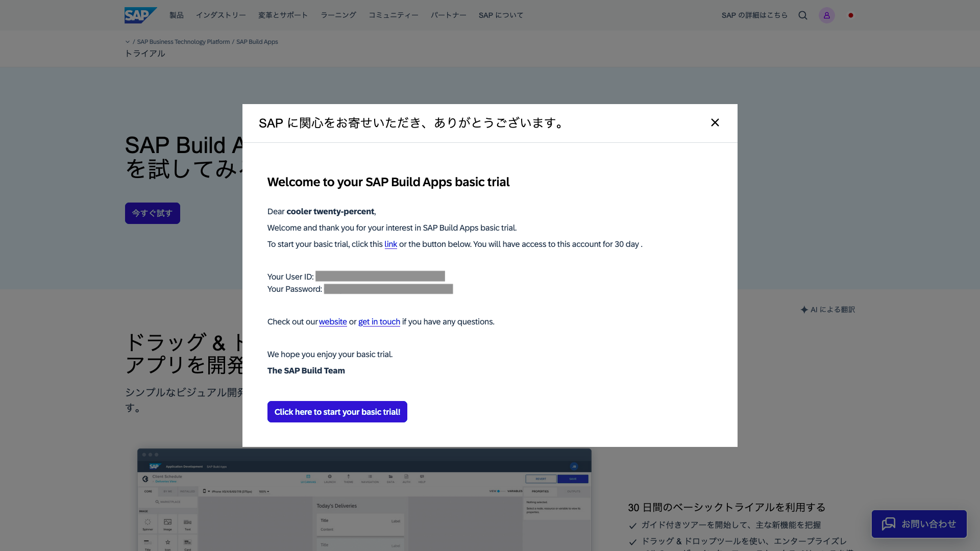This screenshot has height=551, width=980.
Task: Click the SAP logo in the header
Action: tap(140, 15)
